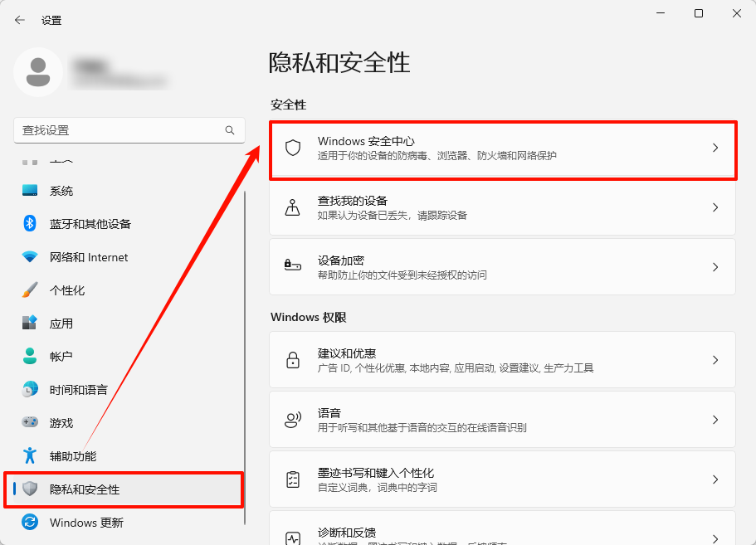Open Windows 更新 via its update icon

tap(28, 523)
